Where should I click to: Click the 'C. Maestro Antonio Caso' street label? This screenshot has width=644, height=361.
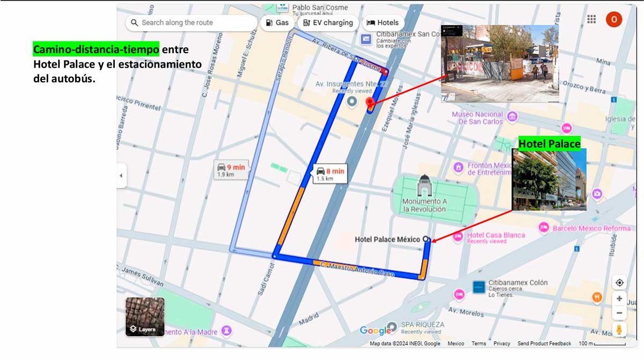357,269
